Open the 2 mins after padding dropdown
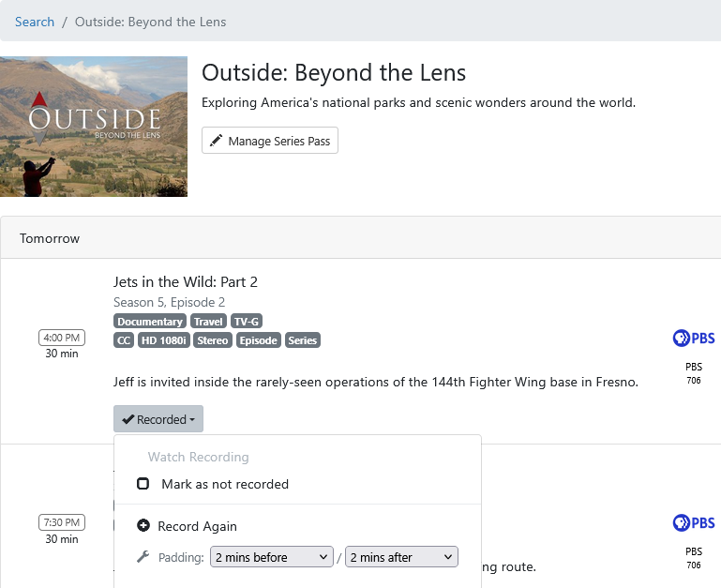 point(401,557)
